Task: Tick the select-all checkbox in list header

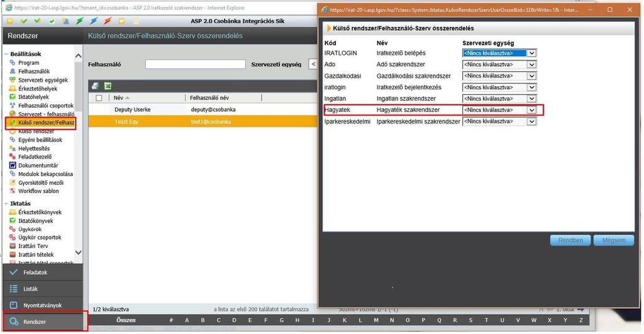Action: click(x=99, y=97)
